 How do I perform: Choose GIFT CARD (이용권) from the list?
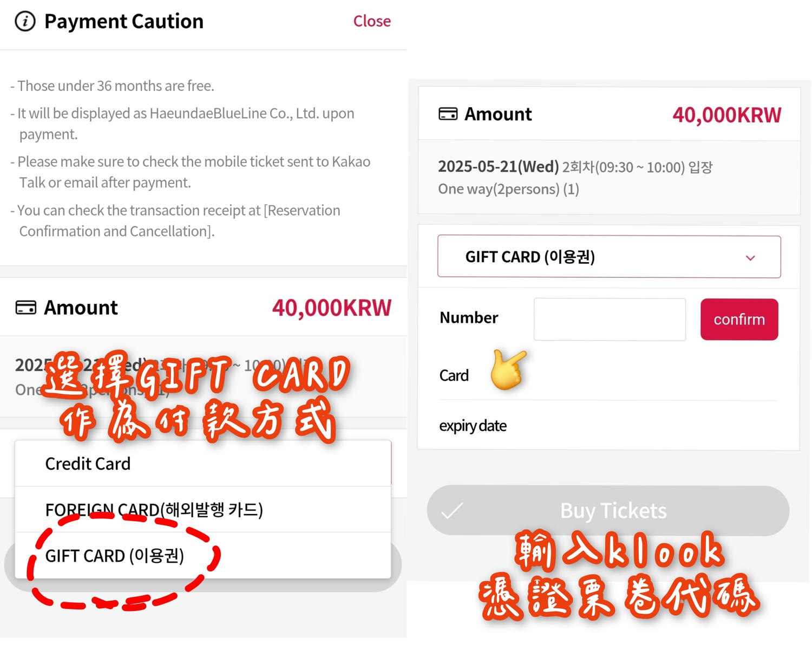202,556
